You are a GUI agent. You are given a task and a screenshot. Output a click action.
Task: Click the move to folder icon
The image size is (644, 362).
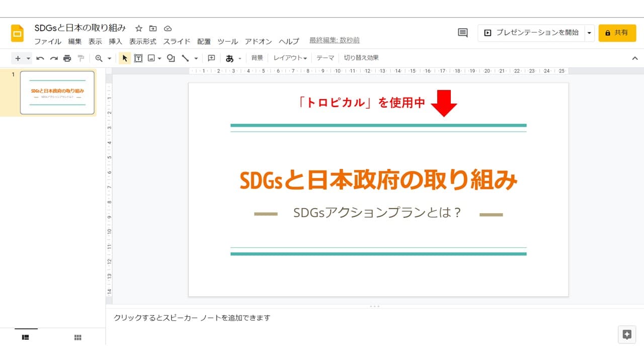(x=153, y=28)
